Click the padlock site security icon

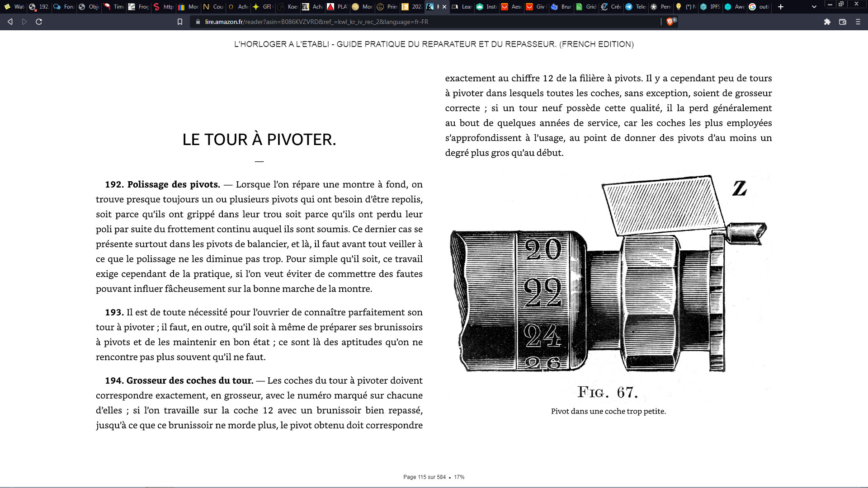[198, 22]
